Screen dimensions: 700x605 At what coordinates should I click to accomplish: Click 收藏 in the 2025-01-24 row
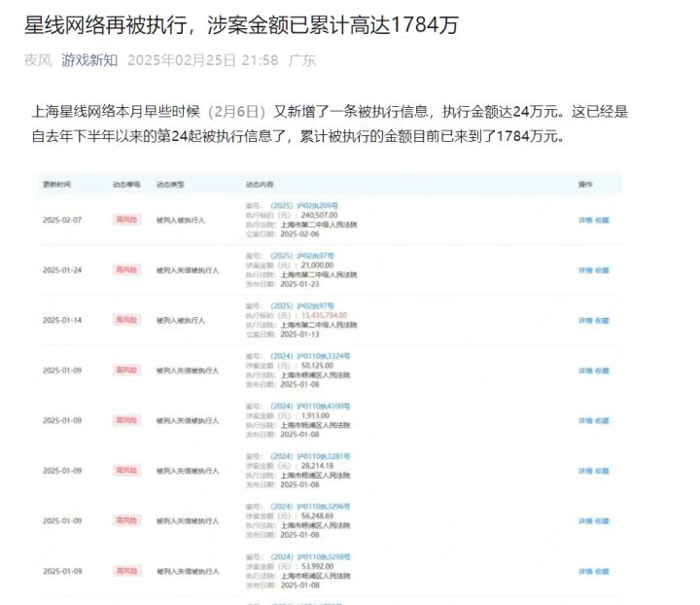[602, 270]
